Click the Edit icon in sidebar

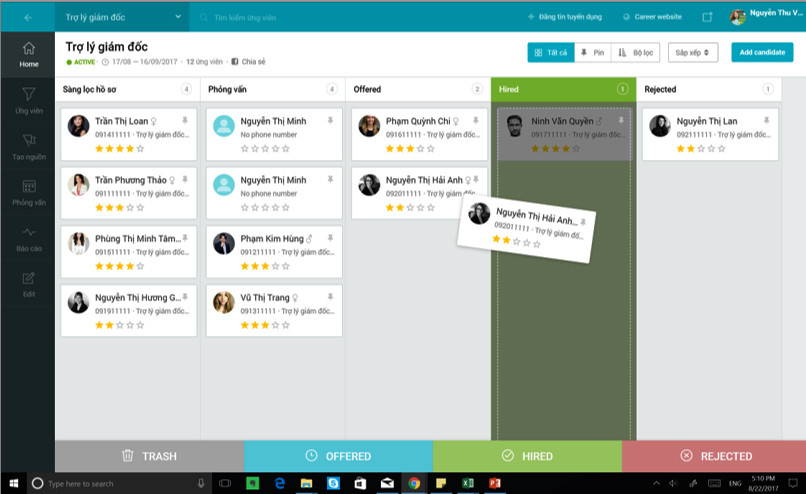[28, 283]
